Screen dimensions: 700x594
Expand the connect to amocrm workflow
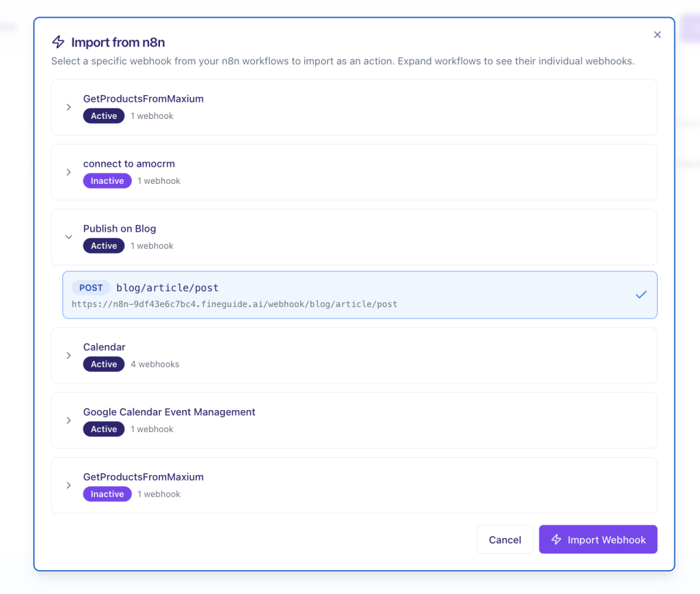pos(68,172)
